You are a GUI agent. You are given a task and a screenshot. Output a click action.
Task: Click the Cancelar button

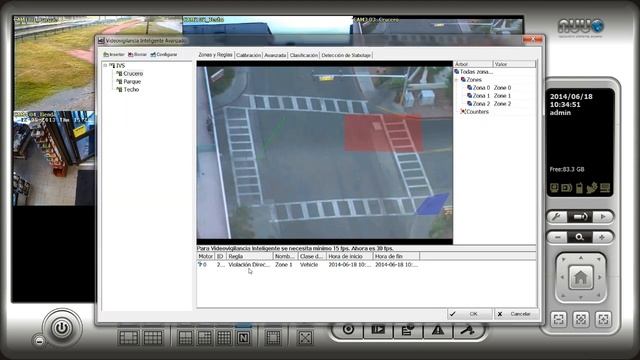517,314
